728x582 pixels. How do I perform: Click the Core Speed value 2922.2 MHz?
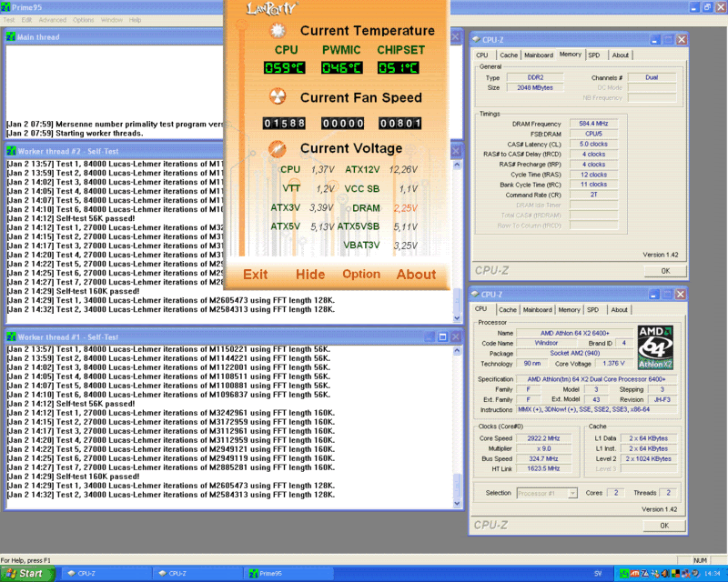[543, 438]
